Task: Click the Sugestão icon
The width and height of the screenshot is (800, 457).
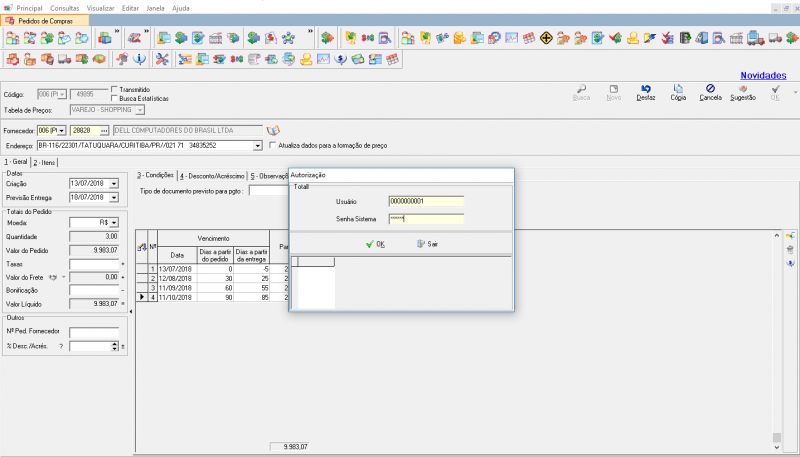Action: click(x=743, y=89)
